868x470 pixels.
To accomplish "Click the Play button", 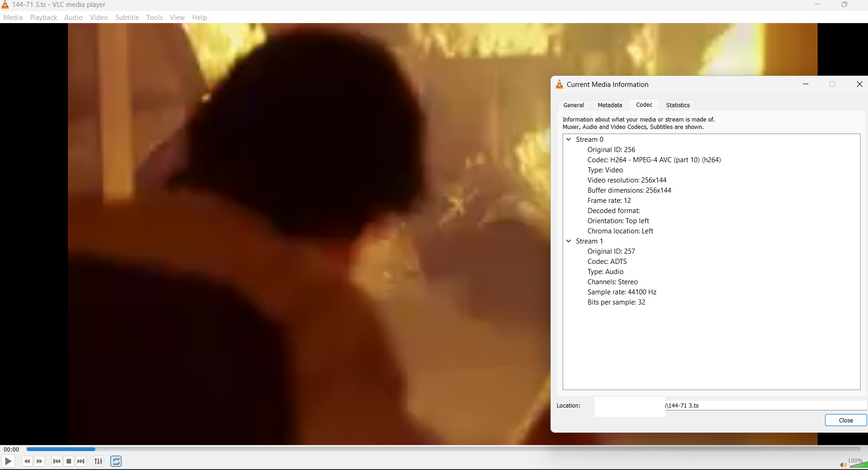I will tap(8, 461).
